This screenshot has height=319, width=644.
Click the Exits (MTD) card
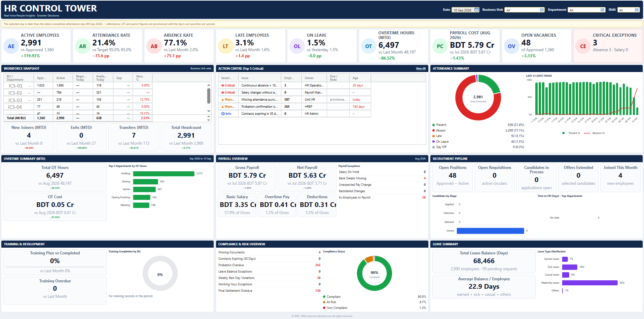[81, 137]
